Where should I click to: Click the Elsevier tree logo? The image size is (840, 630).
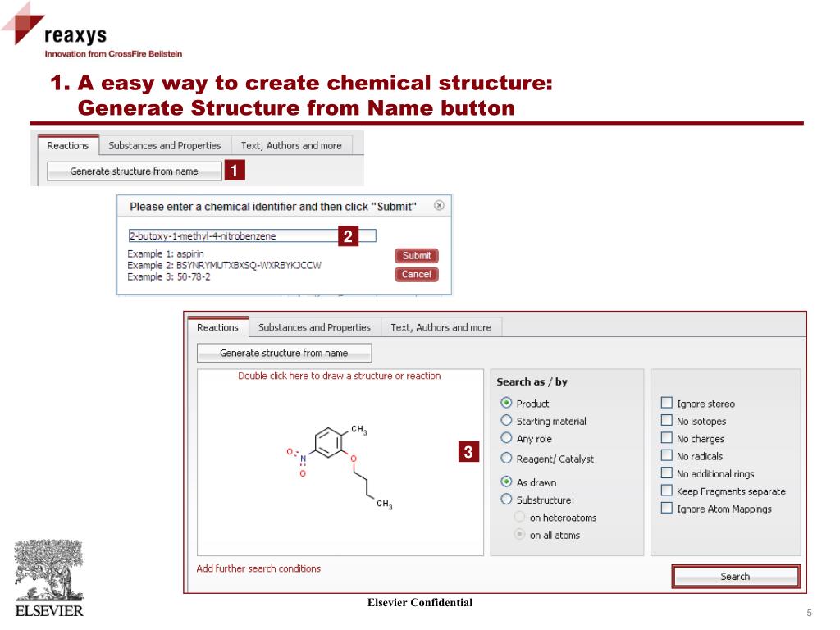click(48, 579)
